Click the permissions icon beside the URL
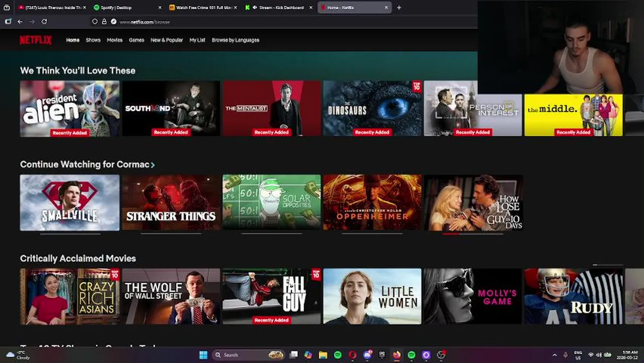 [113, 22]
